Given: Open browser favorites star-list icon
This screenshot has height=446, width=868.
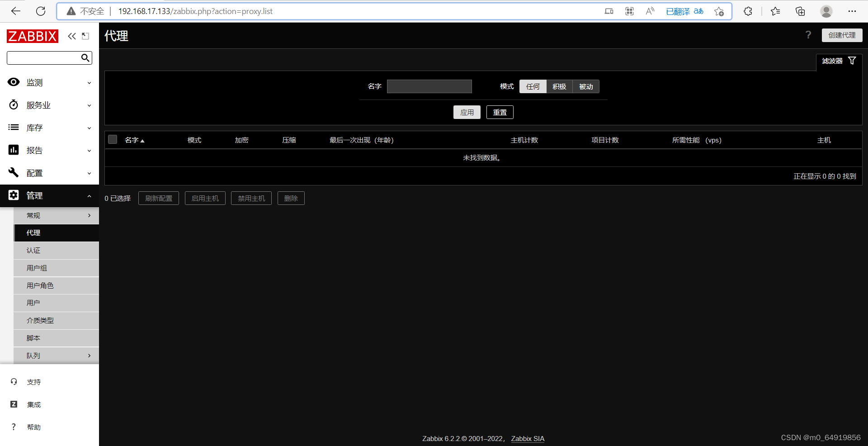Looking at the screenshot, I should pyautogui.click(x=775, y=11).
